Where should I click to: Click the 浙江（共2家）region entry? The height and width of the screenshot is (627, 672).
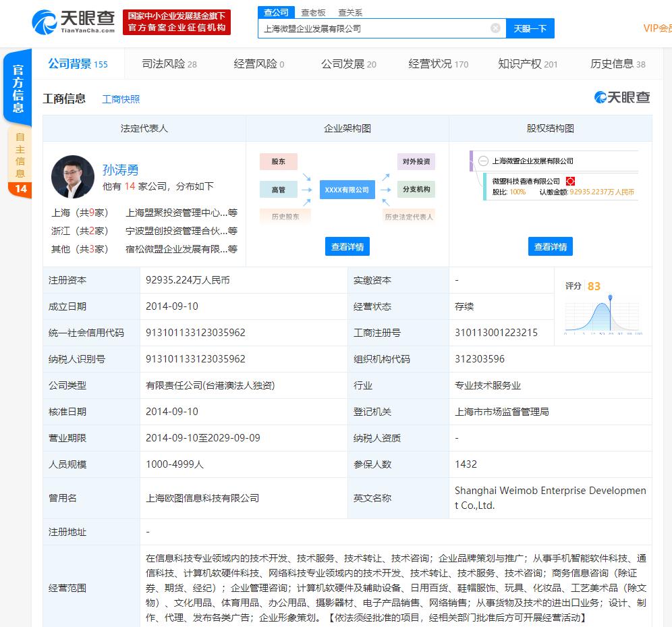pyautogui.click(x=80, y=231)
